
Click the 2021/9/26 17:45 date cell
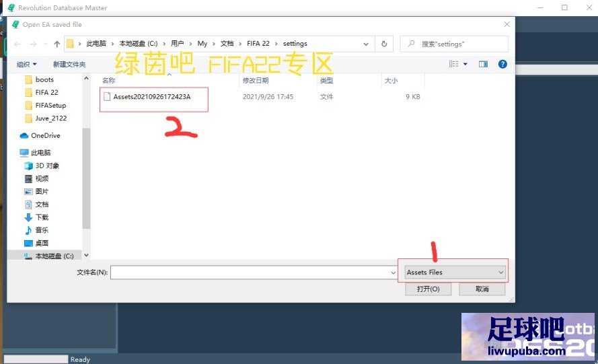[268, 96]
